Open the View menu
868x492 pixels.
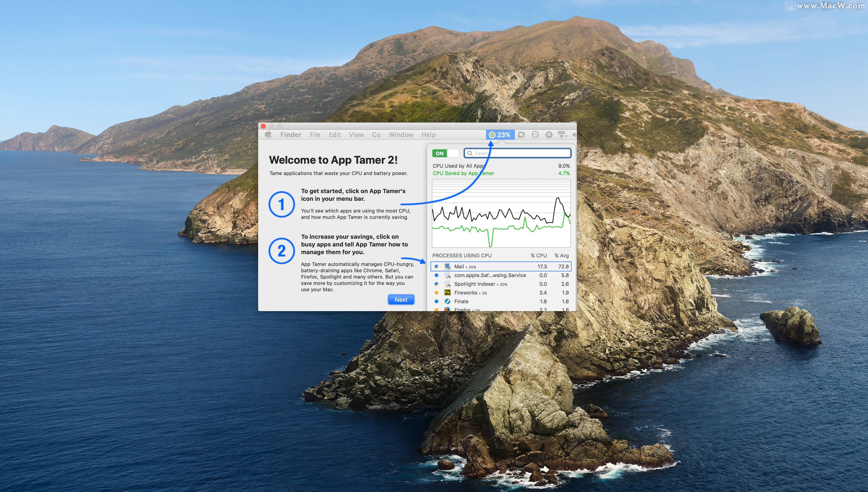coord(356,135)
